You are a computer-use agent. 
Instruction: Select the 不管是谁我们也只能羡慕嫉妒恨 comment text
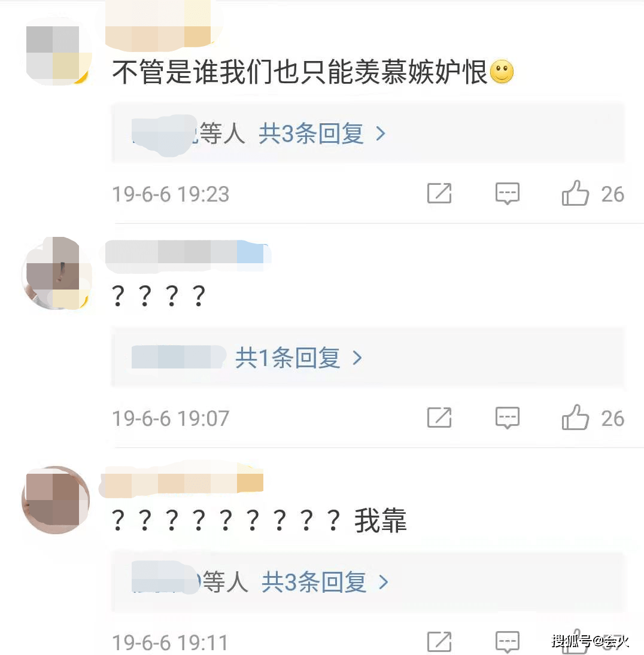[x=300, y=72]
